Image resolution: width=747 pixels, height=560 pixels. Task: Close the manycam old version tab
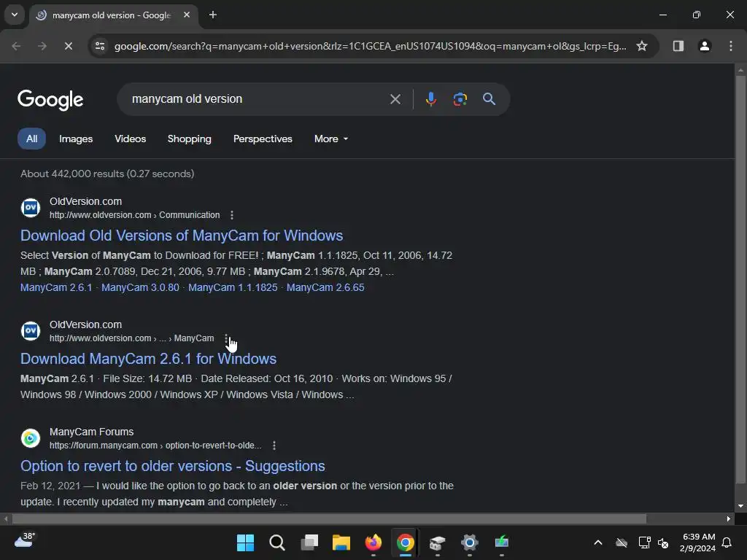[187, 15]
